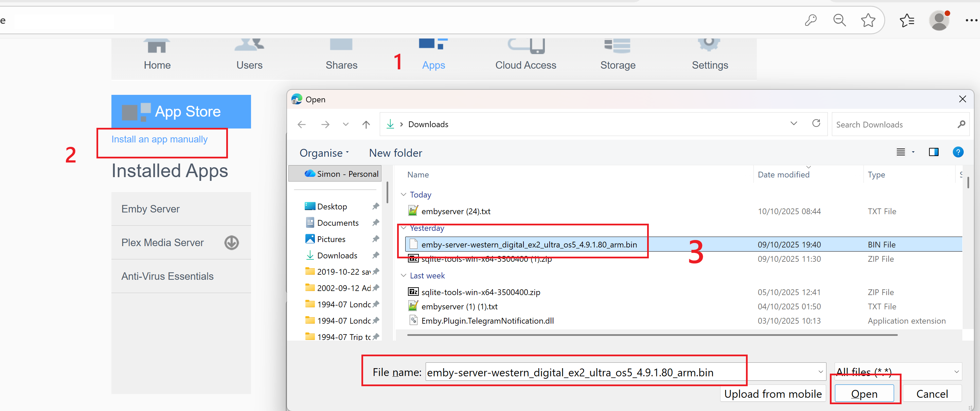Click the zoom out magnifier icon
Screen dimensions: 980x411
tap(839, 20)
